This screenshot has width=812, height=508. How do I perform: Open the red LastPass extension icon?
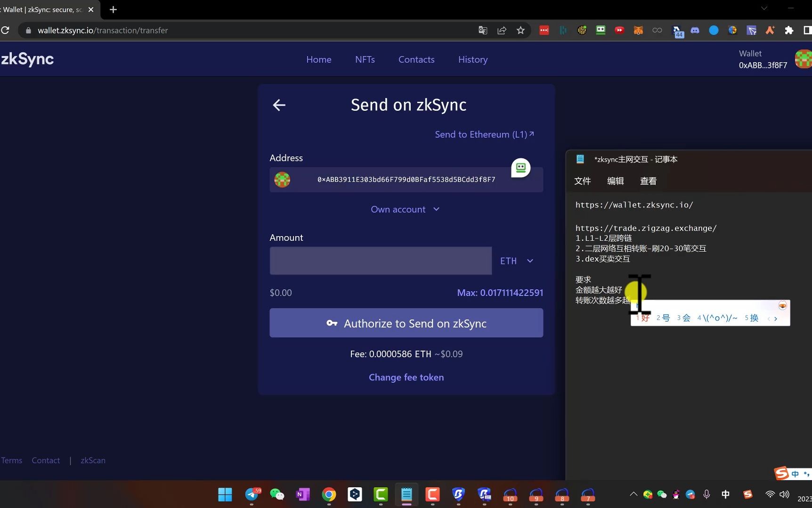(x=544, y=30)
